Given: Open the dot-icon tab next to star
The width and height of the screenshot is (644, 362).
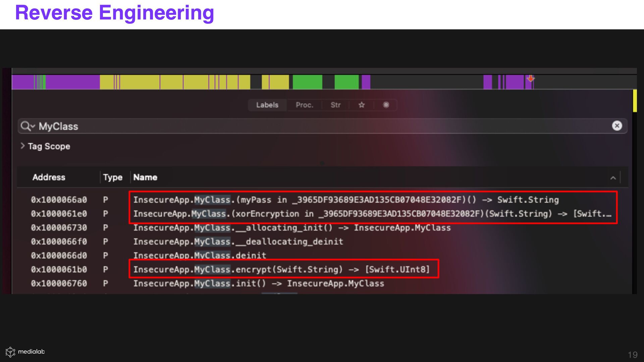Looking at the screenshot, I should click(x=386, y=105).
